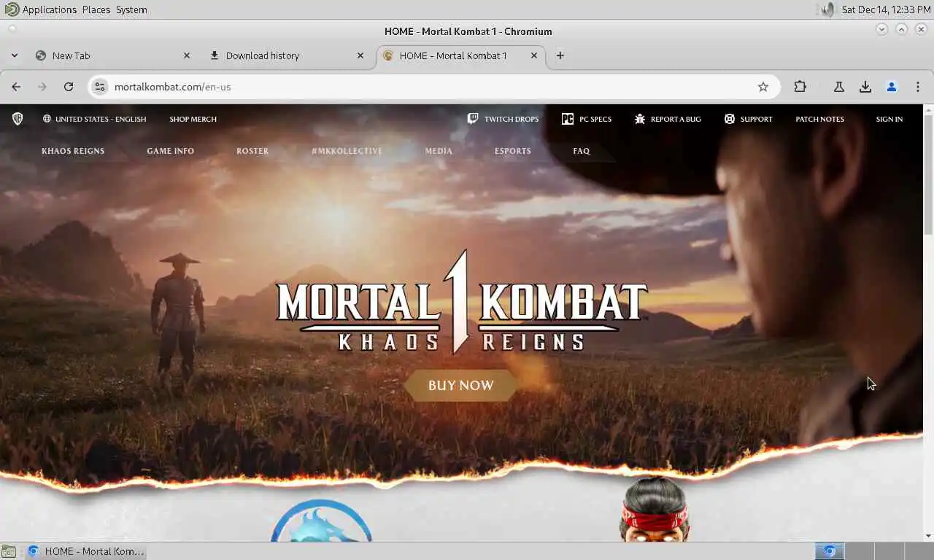Close the Download history tab
The image size is (934, 560).
[360, 55]
